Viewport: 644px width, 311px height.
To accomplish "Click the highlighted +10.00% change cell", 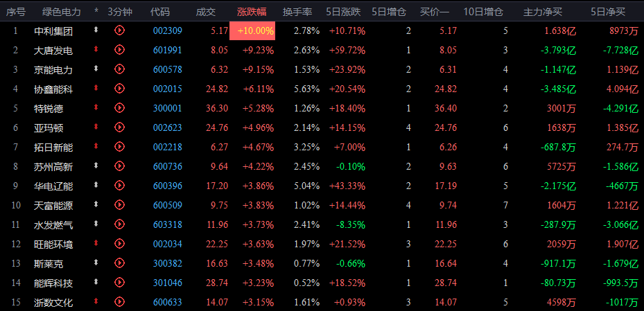I will point(252,30).
